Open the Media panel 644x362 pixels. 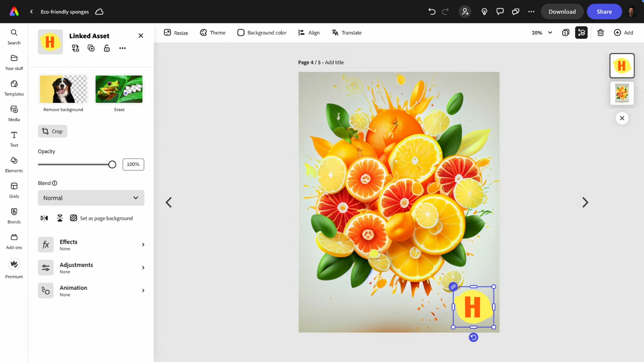(x=14, y=114)
